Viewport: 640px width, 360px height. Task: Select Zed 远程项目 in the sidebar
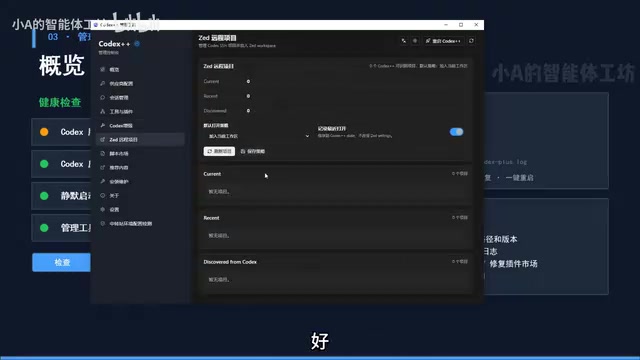[140, 140]
